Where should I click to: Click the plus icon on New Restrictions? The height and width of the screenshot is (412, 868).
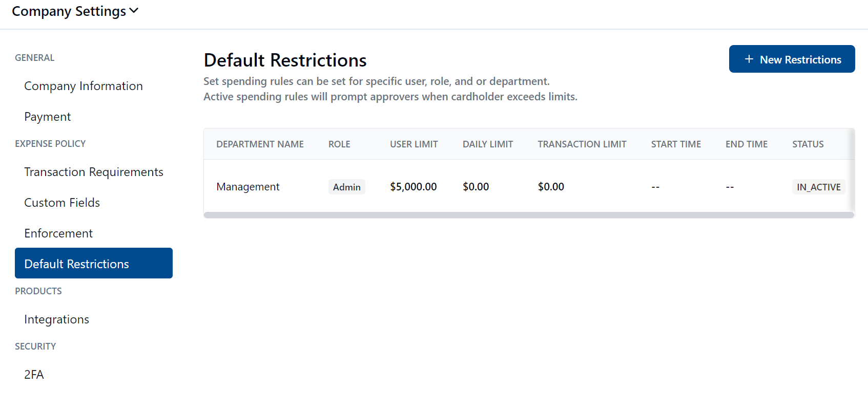click(749, 59)
